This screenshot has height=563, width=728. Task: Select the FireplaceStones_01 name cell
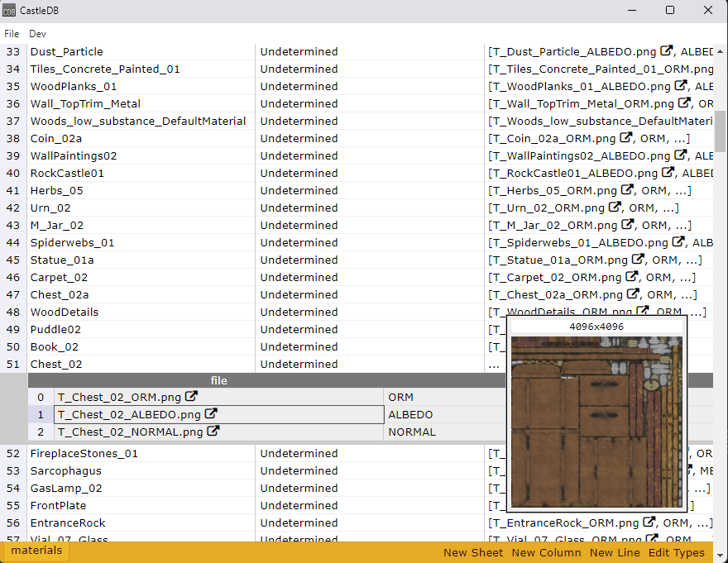point(141,454)
